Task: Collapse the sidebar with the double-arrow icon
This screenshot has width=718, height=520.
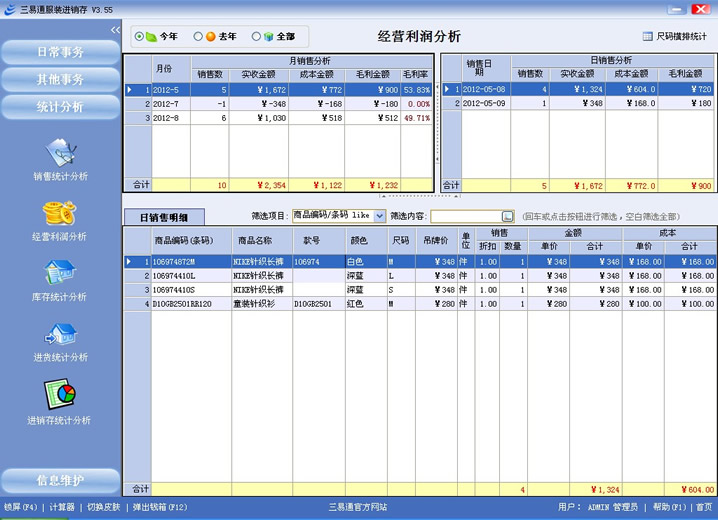Action: (115, 30)
